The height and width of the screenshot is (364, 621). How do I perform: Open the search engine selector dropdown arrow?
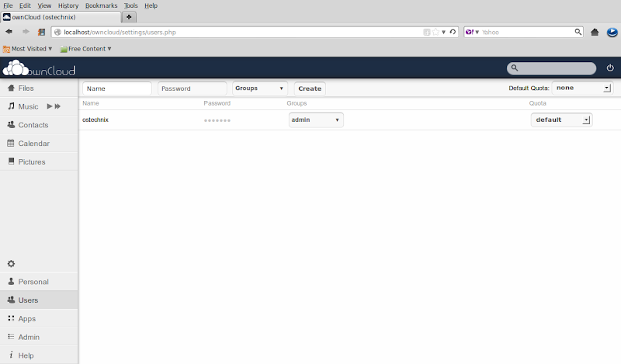[x=477, y=32]
